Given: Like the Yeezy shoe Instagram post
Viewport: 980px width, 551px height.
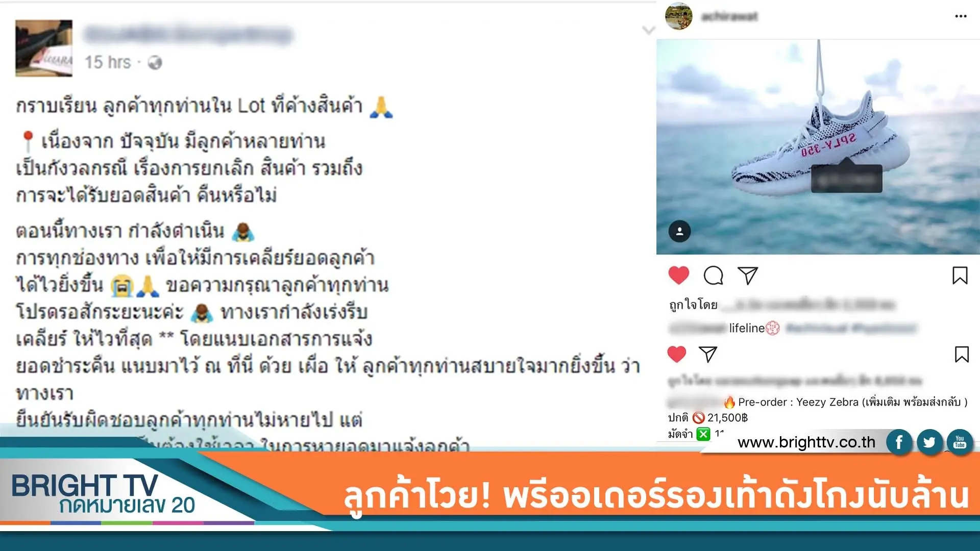Looking at the screenshot, I should point(678,275).
